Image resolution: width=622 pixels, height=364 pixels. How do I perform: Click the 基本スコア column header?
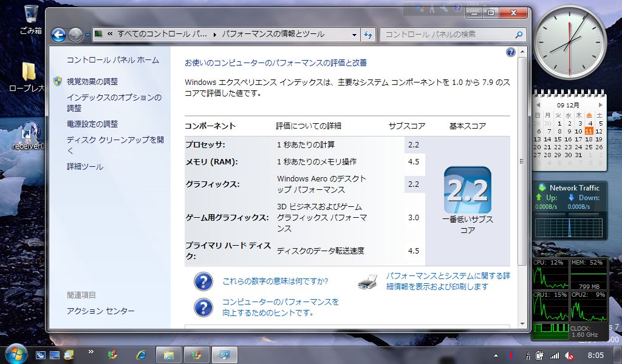pyautogui.click(x=468, y=126)
